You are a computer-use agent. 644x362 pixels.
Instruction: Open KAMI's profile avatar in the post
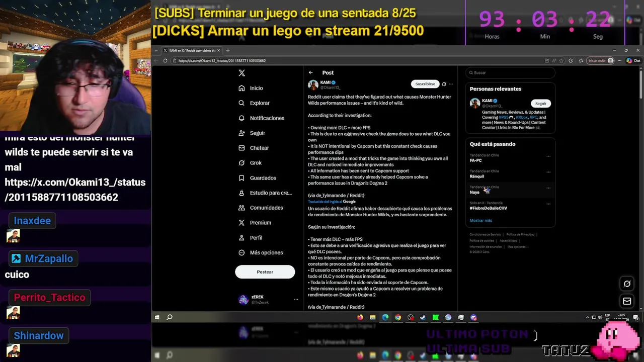(x=313, y=84)
